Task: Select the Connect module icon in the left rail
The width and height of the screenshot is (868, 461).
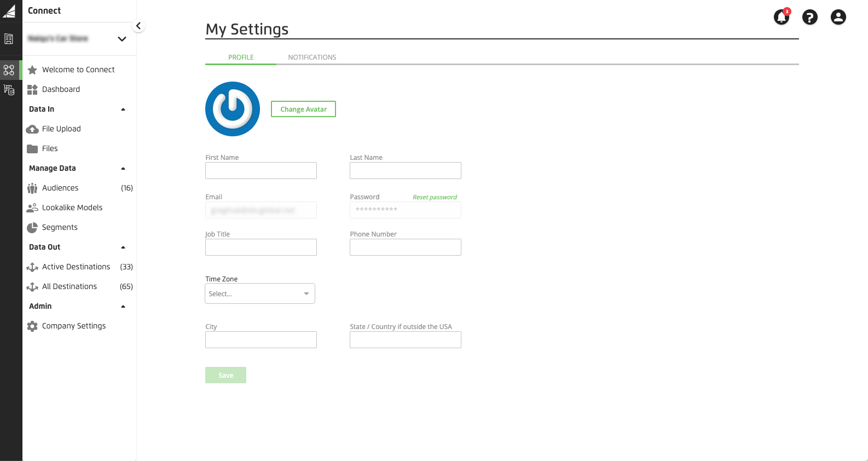Action: [9, 70]
